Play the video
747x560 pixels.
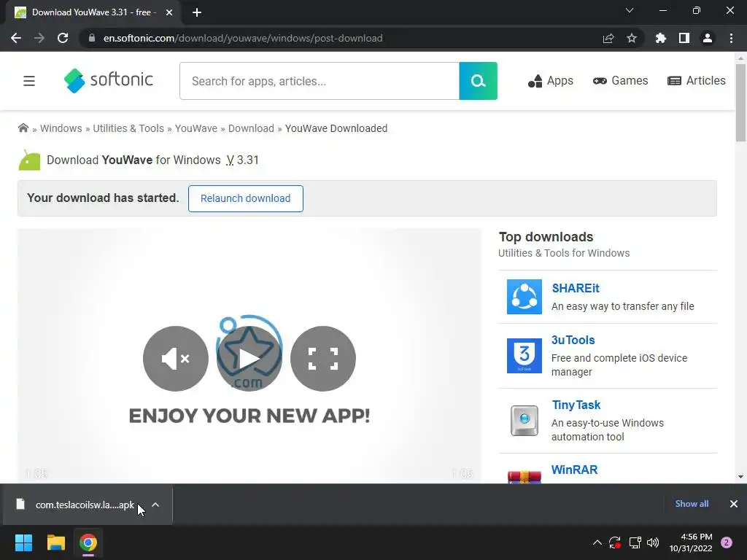249,359
